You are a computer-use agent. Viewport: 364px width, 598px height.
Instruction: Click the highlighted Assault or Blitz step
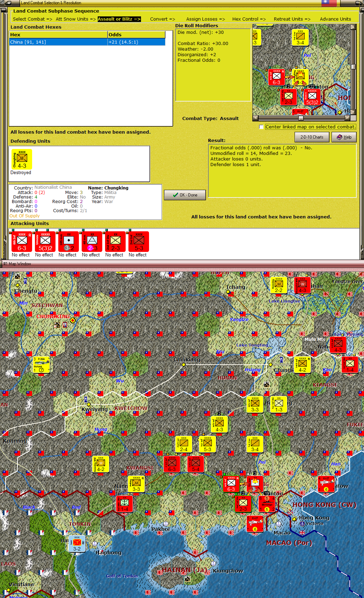119,19
